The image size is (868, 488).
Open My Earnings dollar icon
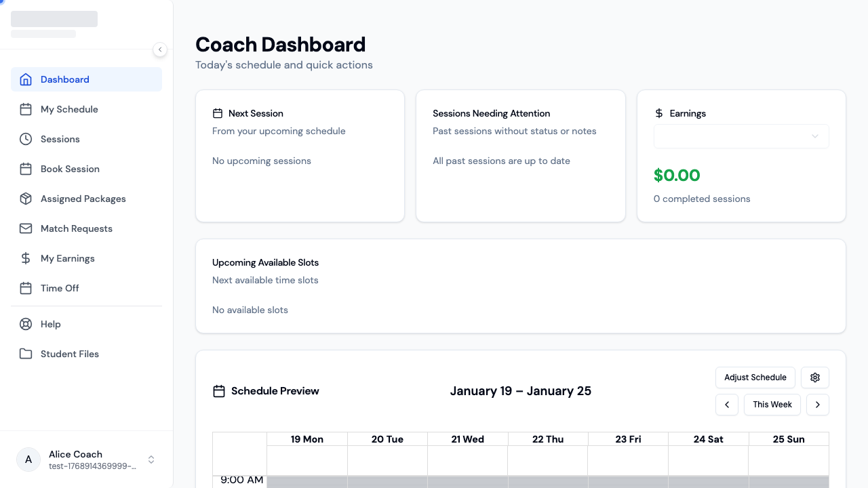(x=26, y=258)
